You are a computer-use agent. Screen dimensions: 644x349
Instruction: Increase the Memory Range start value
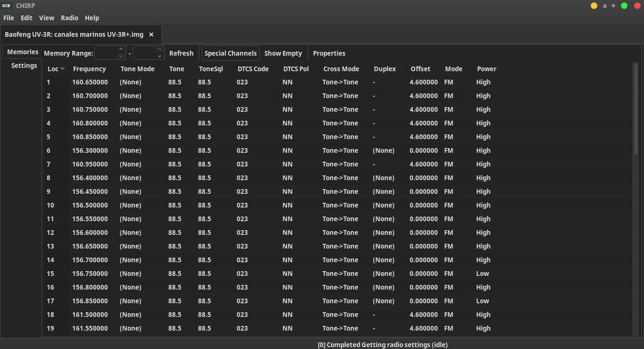(x=121, y=50)
